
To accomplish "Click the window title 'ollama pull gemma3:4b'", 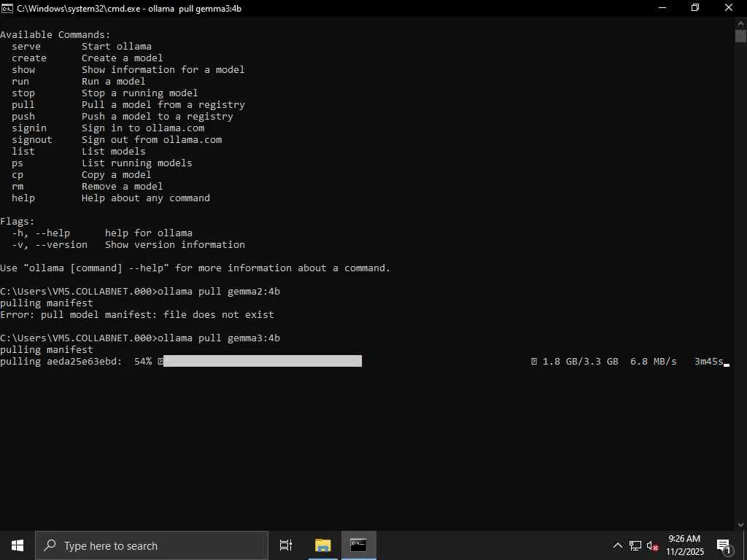I will [194, 9].
